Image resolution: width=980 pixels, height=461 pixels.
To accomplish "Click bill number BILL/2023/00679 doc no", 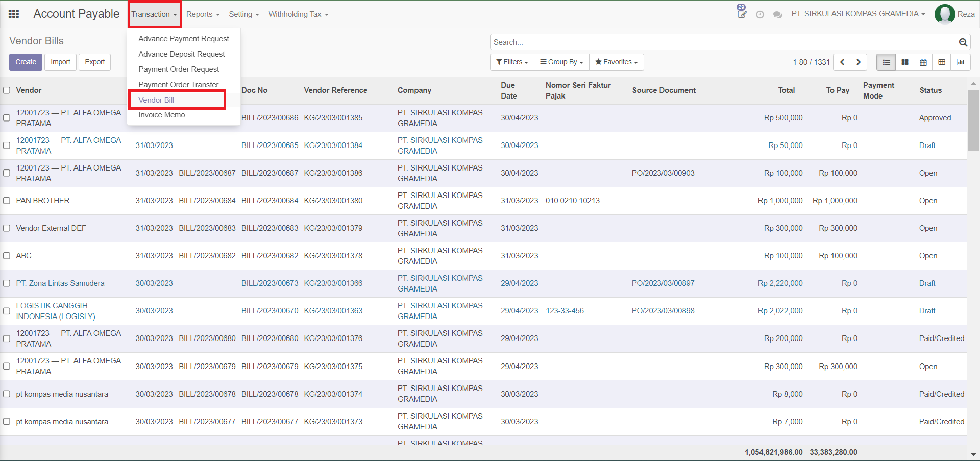I will coord(270,367).
